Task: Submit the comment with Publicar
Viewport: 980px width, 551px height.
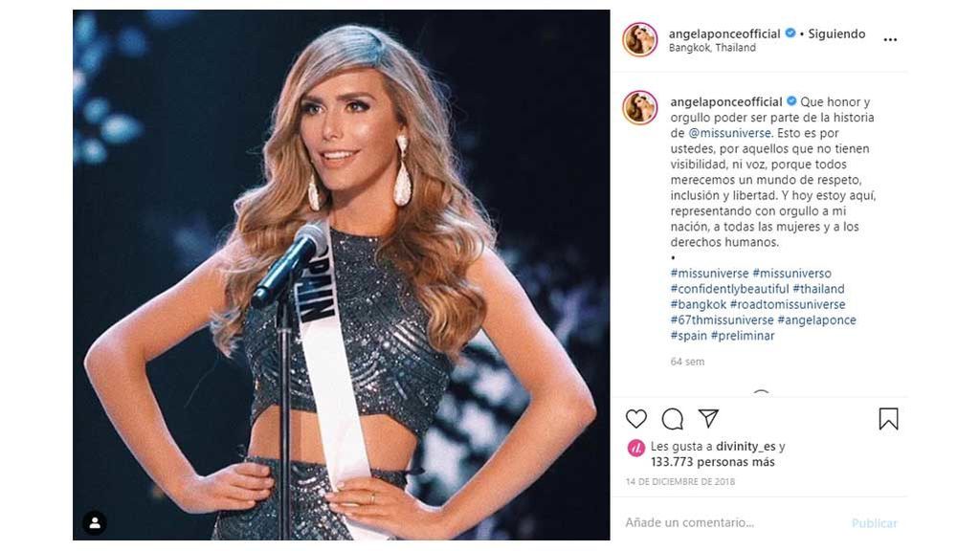Action: (875, 523)
